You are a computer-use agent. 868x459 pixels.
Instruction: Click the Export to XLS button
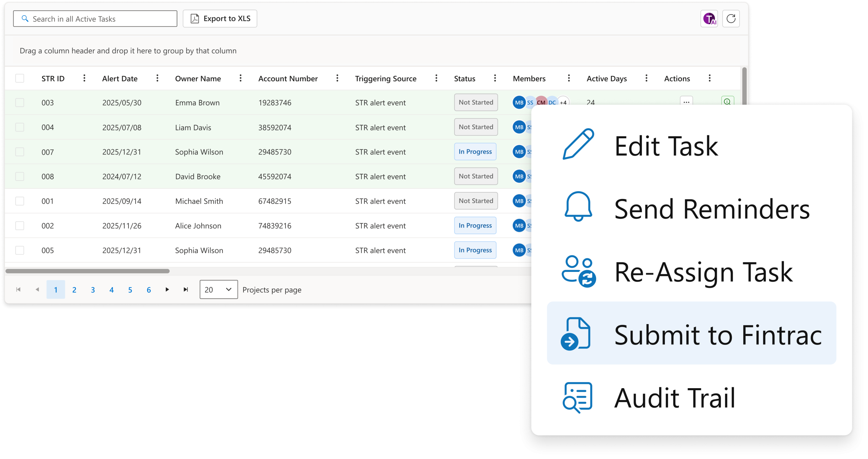(x=220, y=19)
